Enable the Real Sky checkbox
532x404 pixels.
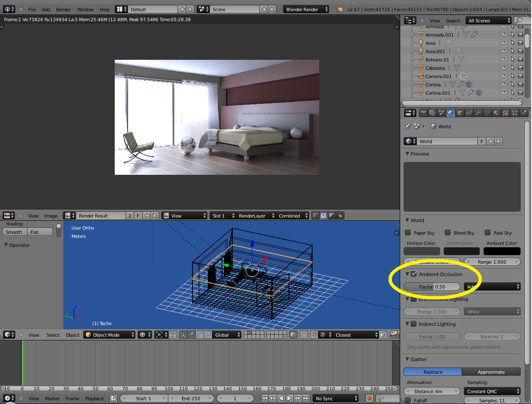point(488,233)
